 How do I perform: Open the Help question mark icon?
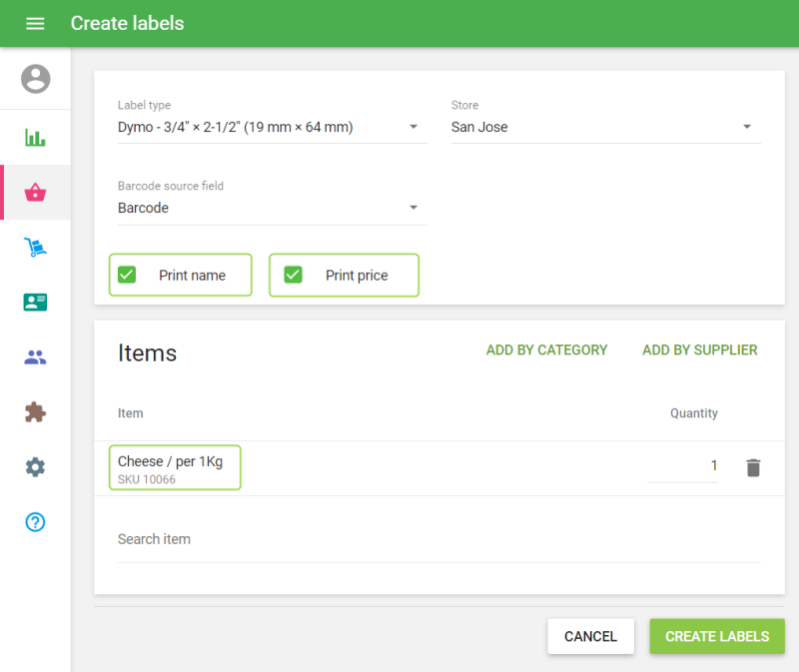click(x=35, y=522)
